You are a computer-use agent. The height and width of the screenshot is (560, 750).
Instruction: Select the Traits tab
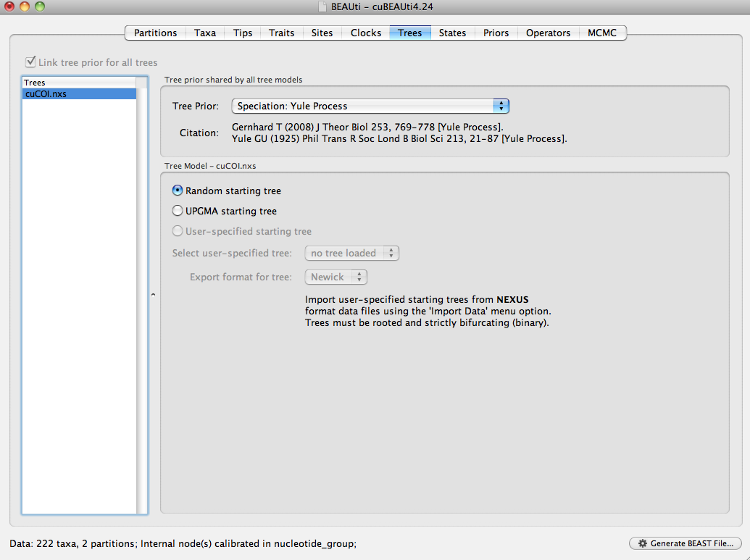click(281, 33)
